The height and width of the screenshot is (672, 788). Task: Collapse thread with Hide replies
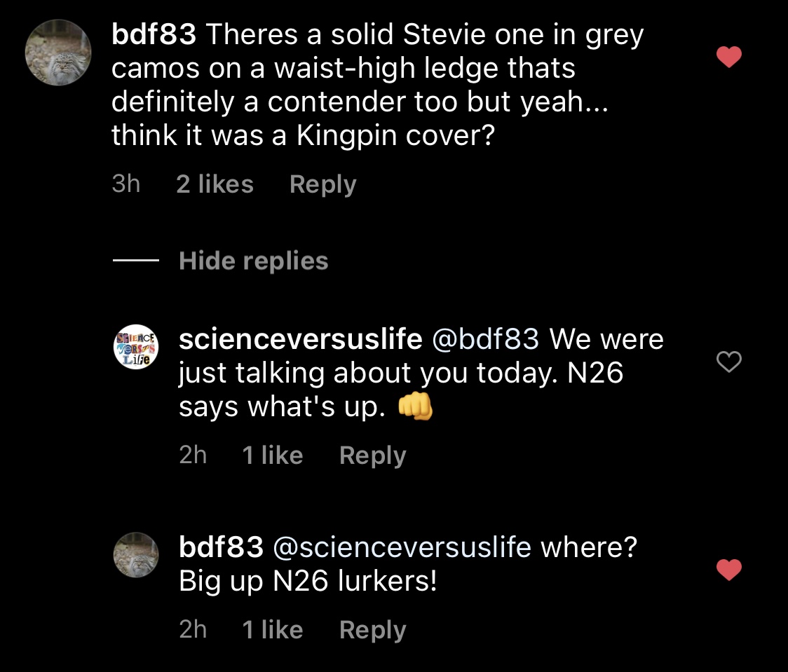click(253, 261)
